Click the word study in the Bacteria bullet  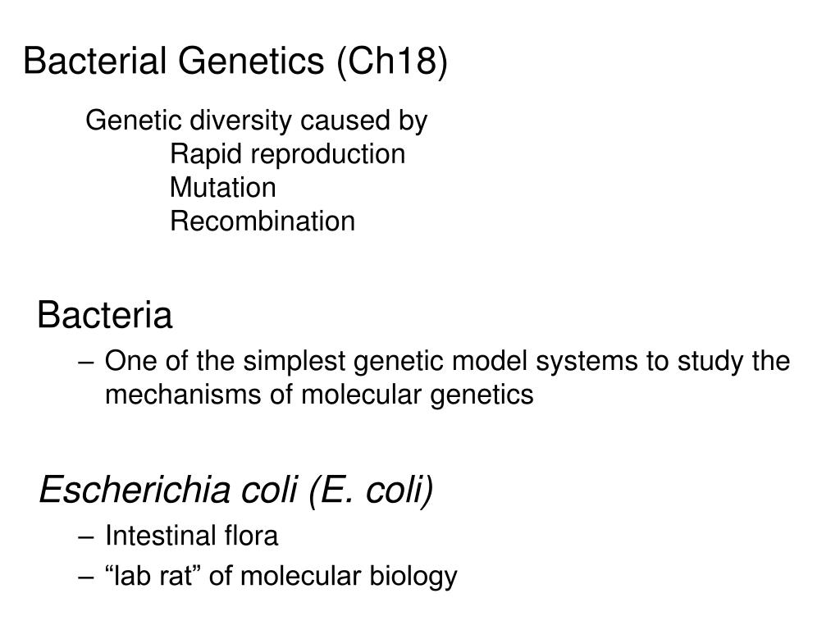click(710, 362)
